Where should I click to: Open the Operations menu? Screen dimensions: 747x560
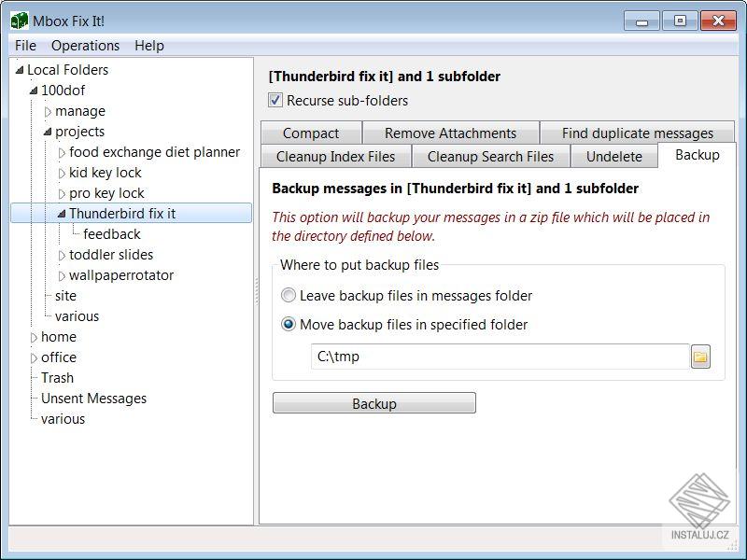pos(85,45)
